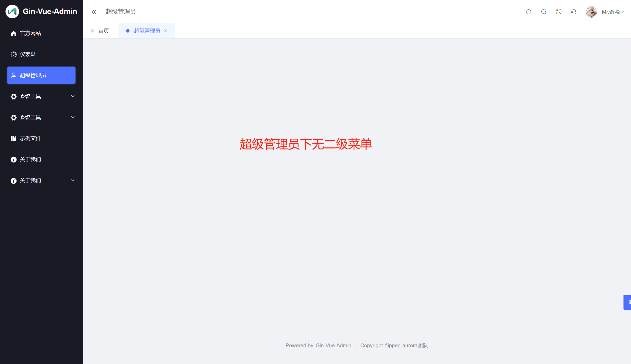
Task: Expand the 关于我们 submenu chevron
Action: 73,180
